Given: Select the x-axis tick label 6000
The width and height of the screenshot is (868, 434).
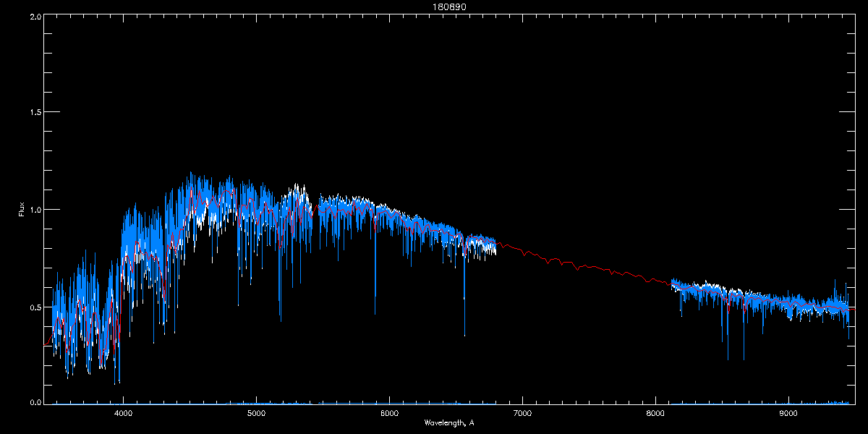Looking at the screenshot, I should click(x=389, y=413).
